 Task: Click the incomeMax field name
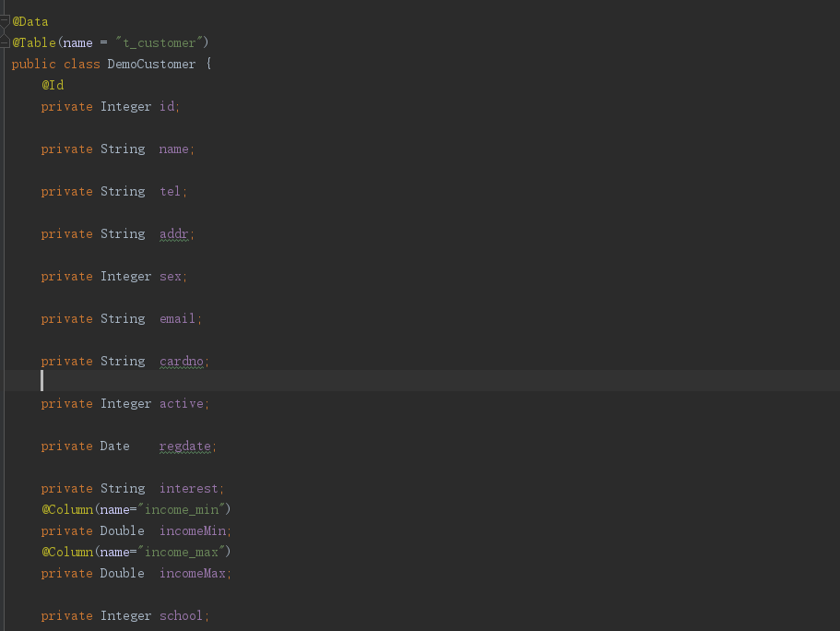pyautogui.click(x=193, y=574)
